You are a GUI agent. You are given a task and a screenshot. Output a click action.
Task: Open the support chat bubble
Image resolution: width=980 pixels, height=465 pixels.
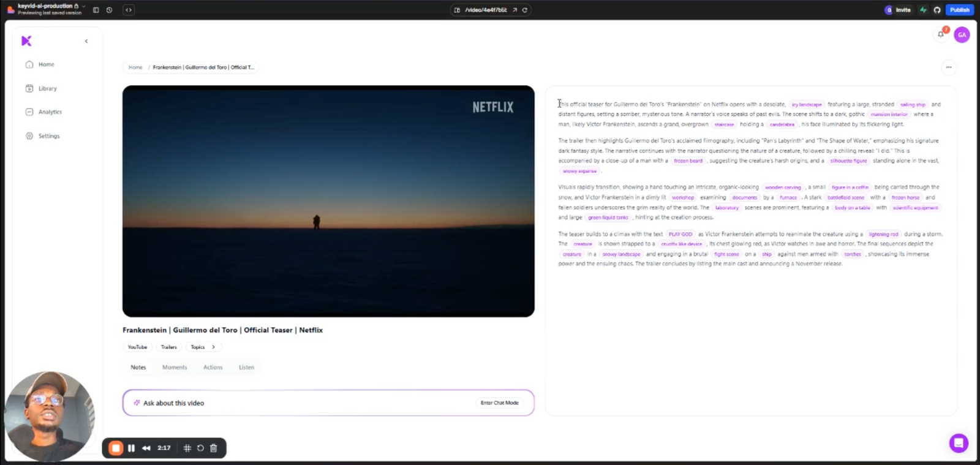[x=959, y=442]
